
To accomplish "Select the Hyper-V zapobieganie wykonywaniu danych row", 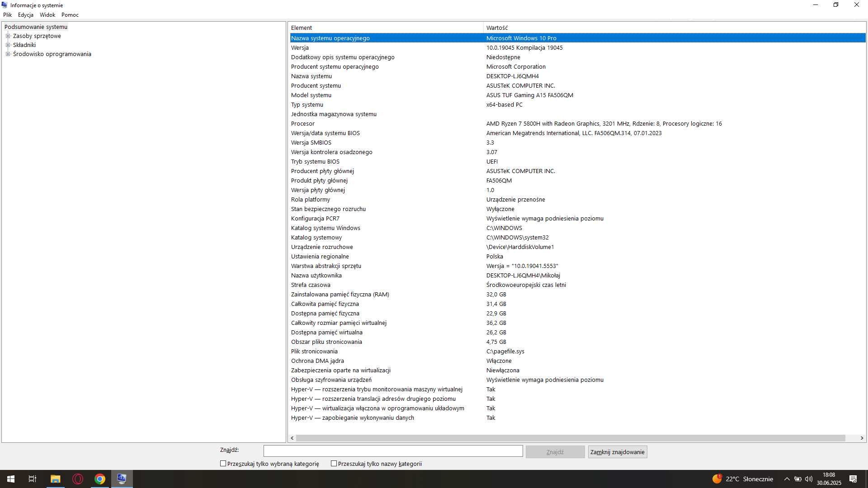I will [x=577, y=418].
